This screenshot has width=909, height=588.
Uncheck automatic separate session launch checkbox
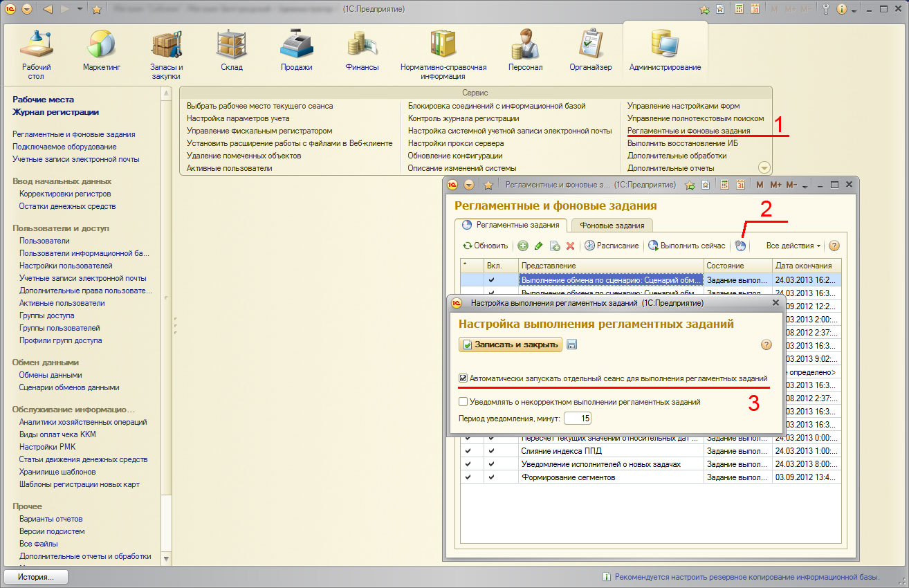click(x=463, y=378)
